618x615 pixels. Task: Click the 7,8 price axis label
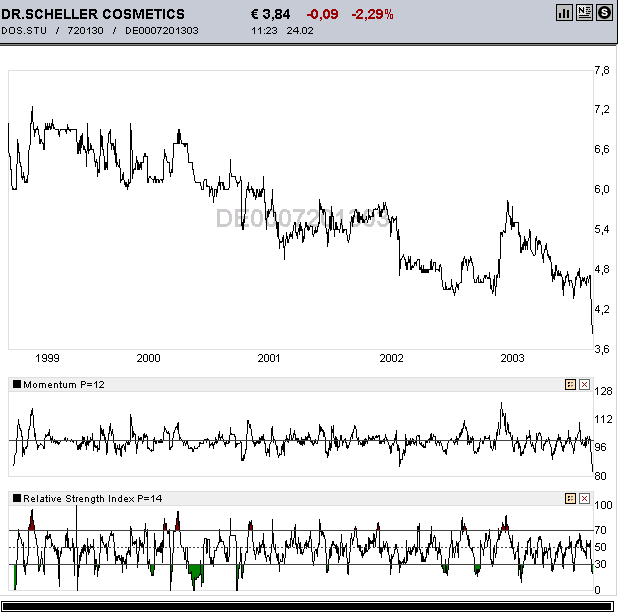tap(602, 70)
